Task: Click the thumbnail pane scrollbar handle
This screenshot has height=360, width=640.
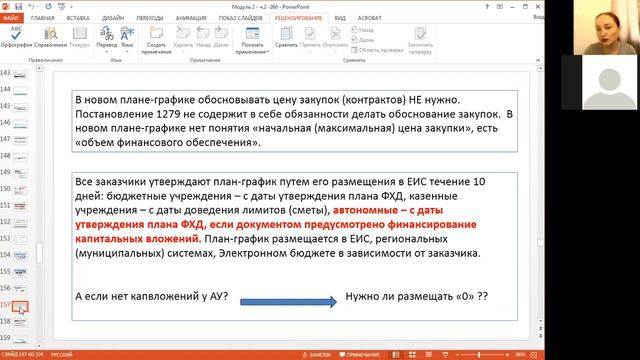Action: point(39,253)
